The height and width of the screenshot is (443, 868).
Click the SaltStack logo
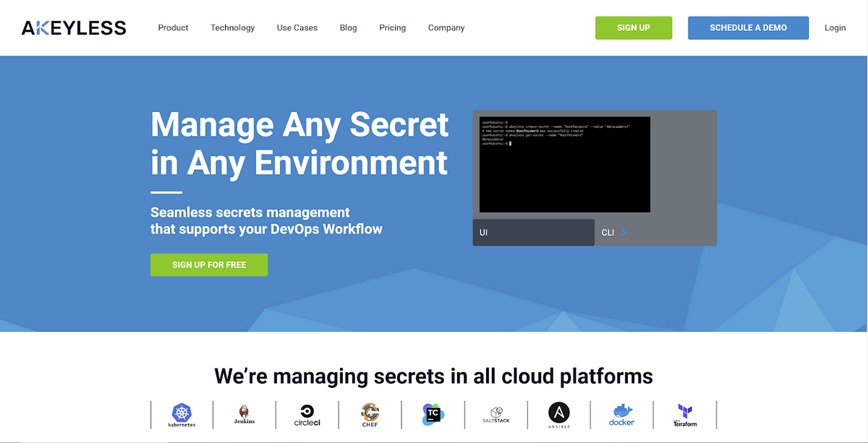click(x=496, y=415)
